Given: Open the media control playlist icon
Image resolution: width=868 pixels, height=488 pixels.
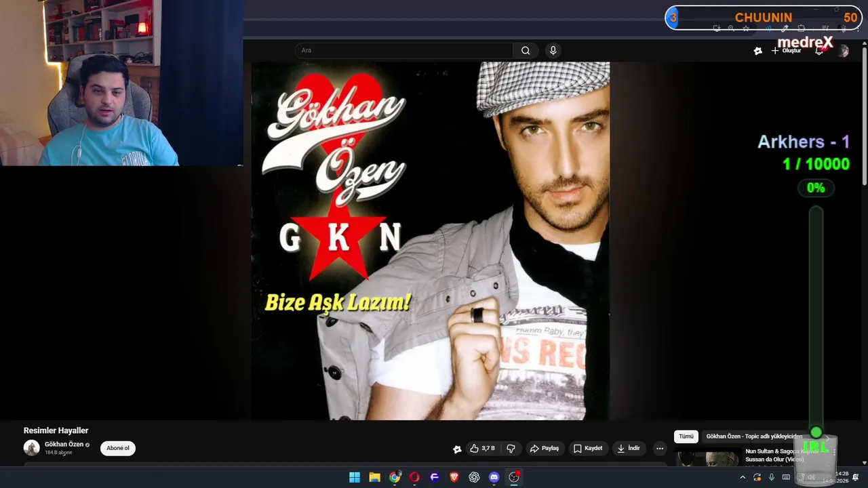Looking at the screenshot, I should pyautogui.click(x=825, y=28).
